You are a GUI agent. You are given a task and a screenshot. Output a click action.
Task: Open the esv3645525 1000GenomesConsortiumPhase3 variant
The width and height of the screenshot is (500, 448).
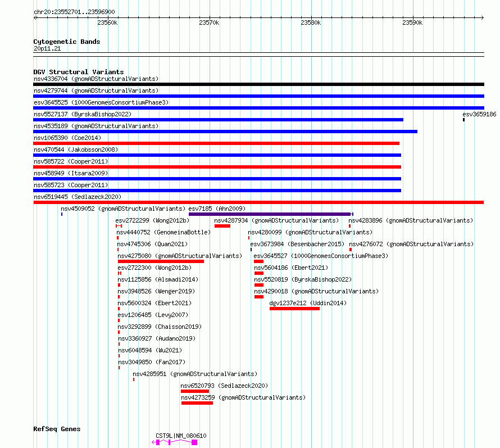pos(101,102)
